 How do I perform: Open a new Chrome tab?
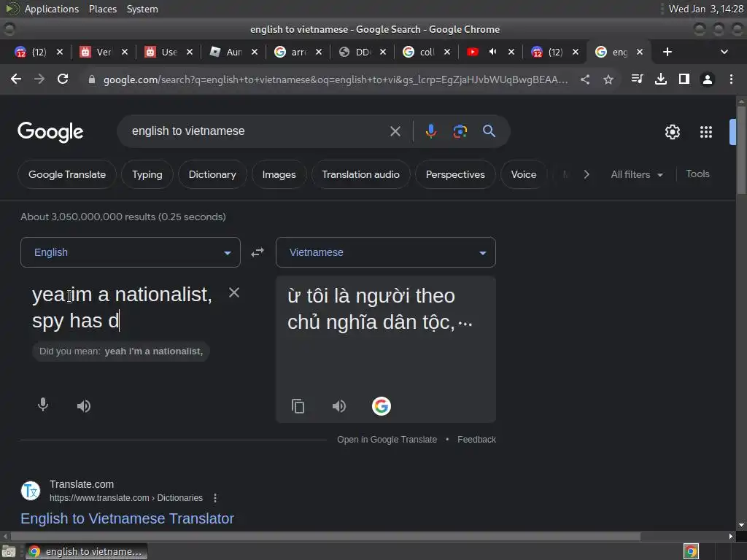click(x=667, y=52)
